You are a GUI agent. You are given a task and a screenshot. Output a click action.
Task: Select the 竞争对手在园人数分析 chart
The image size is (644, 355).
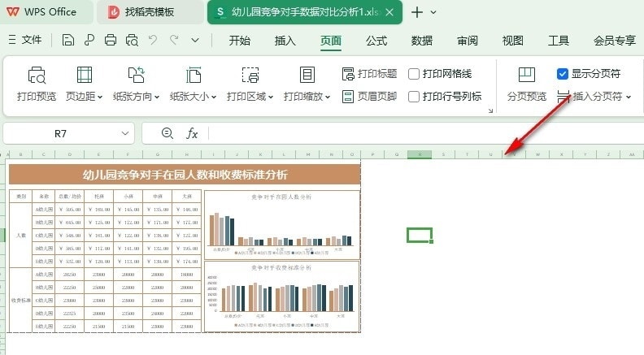[281, 224]
